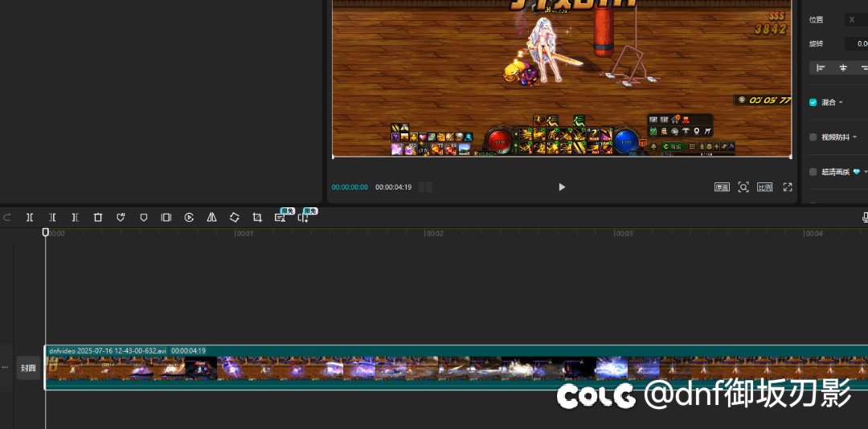This screenshot has width=868, height=429.
Task: Select the crop tool
Action: [x=257, y=218]
